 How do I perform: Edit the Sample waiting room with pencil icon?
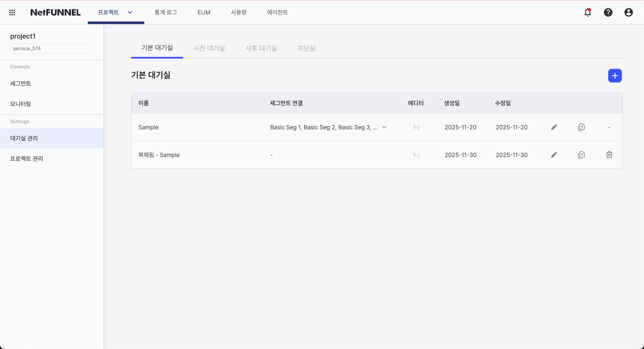pyautogui.click(x=554, y=127)
